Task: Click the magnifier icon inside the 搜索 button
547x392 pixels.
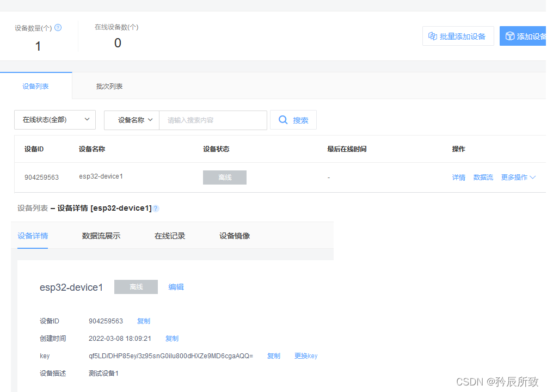Action: (x=284, y=120)
